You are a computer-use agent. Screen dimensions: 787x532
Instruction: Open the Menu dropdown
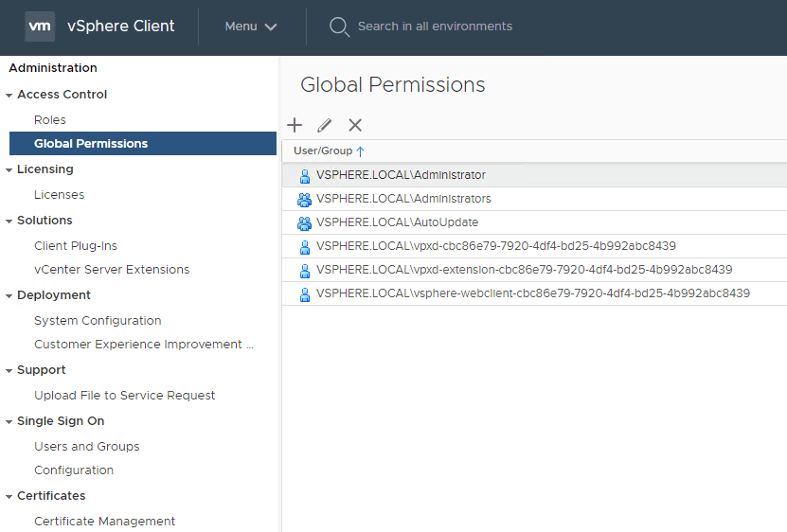(x=250, y=27)
